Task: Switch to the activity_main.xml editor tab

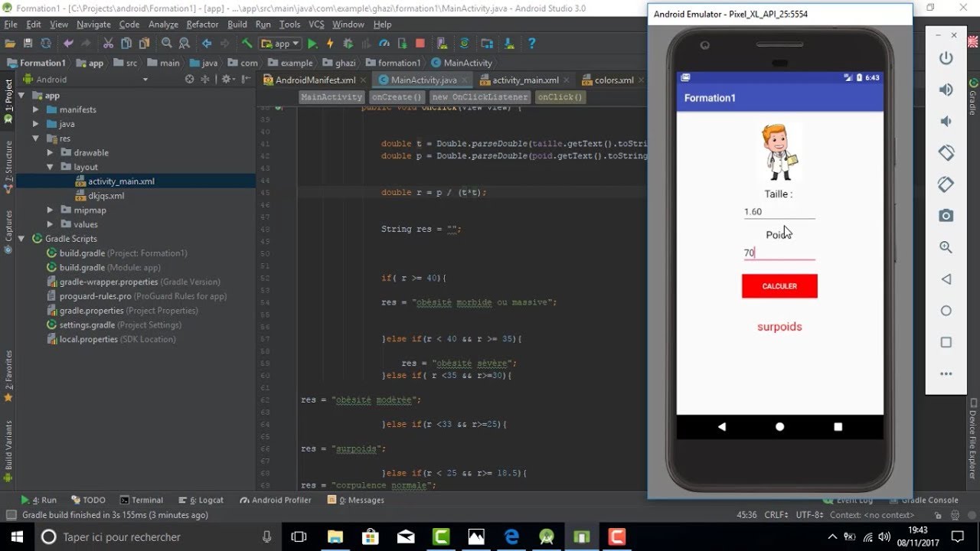Action: pos(524,80)
